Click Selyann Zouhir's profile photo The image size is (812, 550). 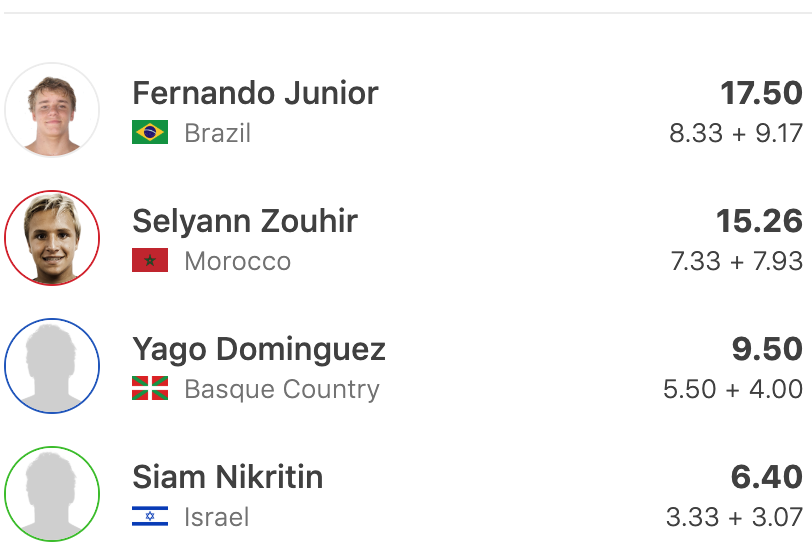coord(52,238)
